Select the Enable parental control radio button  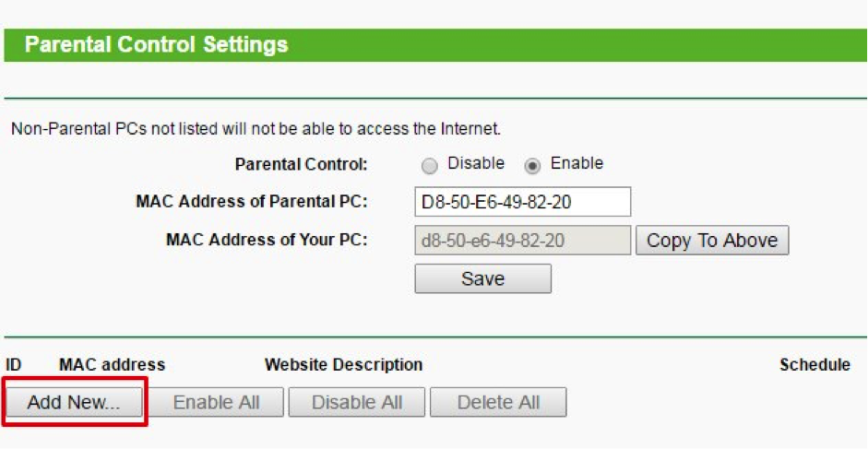coord(532,166)
